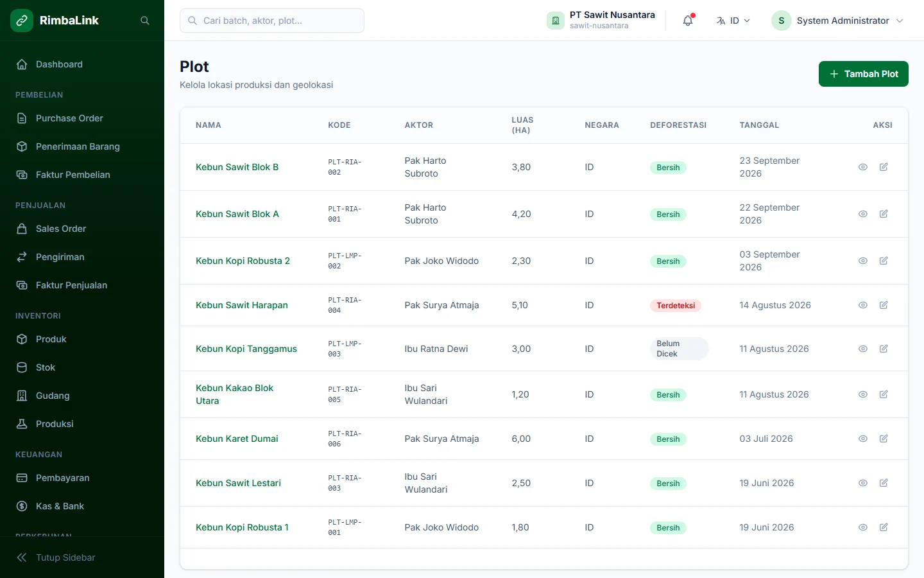Open the ID language dropdown
Viewport: 924px width, 578px height.
point(733,21)
